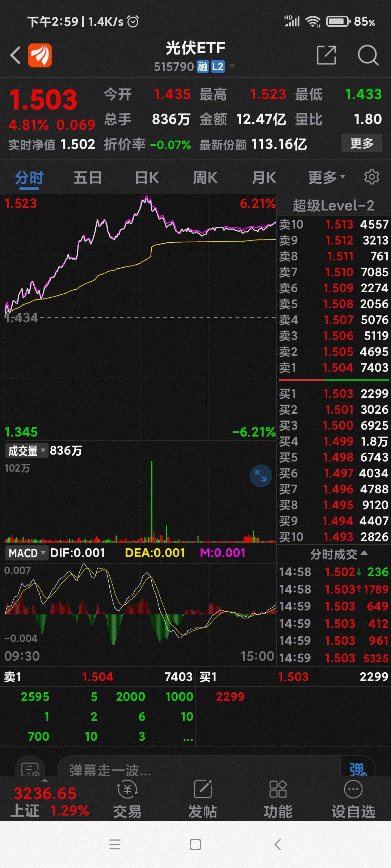Open the MACD indicator dropdown
This screenshot has width=391, height=868.
click(26, 553)
